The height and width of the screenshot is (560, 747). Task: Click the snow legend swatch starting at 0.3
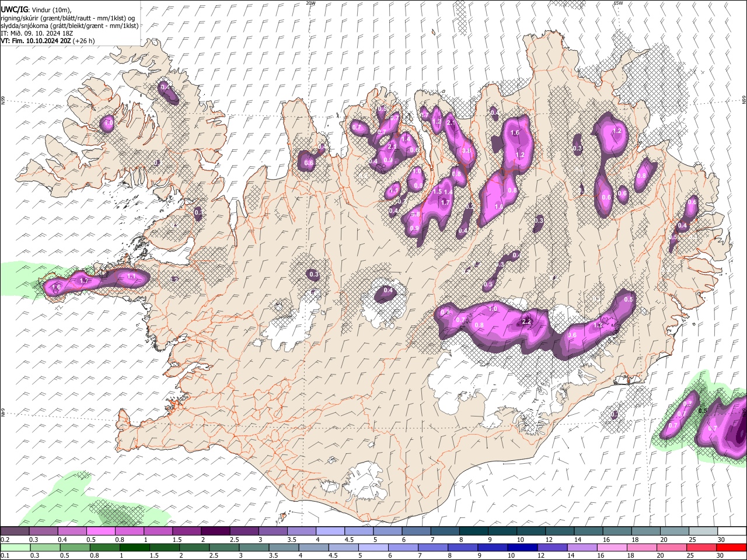coord(43,531)
